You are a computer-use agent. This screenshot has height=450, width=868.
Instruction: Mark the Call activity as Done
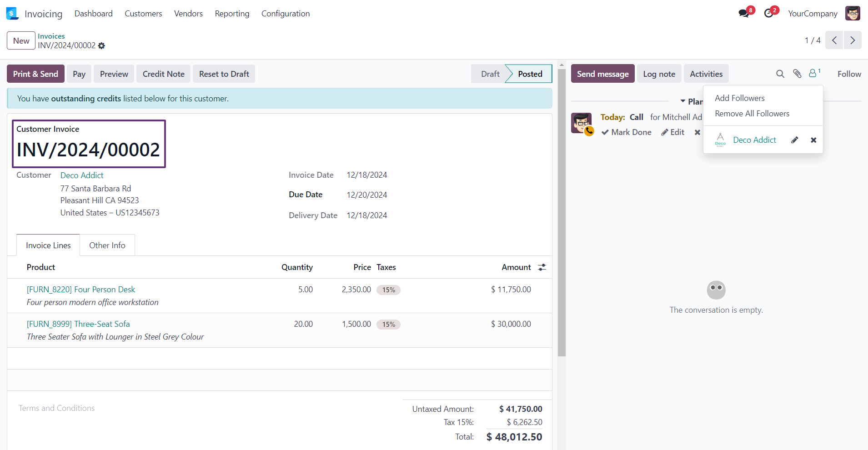tap(626, 132)
